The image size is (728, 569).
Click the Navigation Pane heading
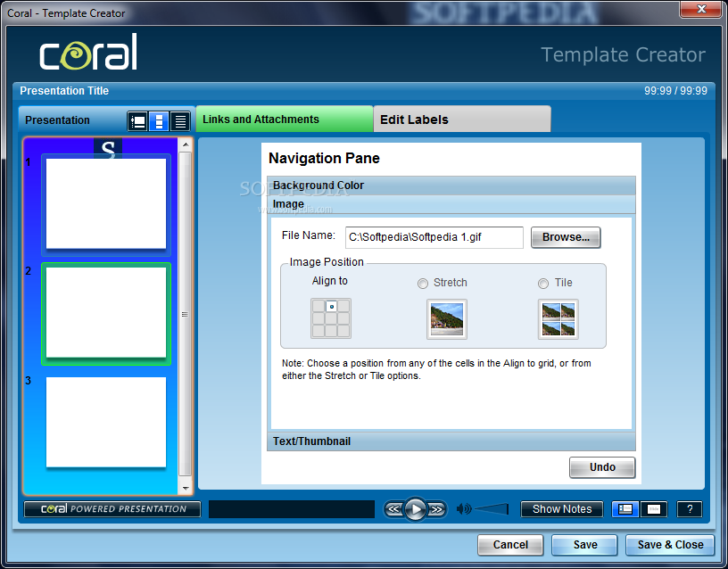[x=324, y=158]
